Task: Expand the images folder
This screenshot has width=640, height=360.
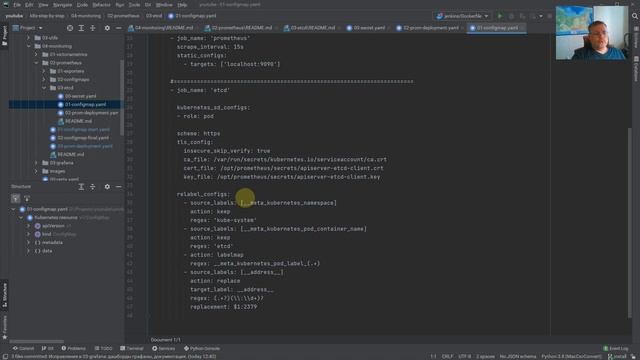Action: pyautogui.click(x=36, y=171)
